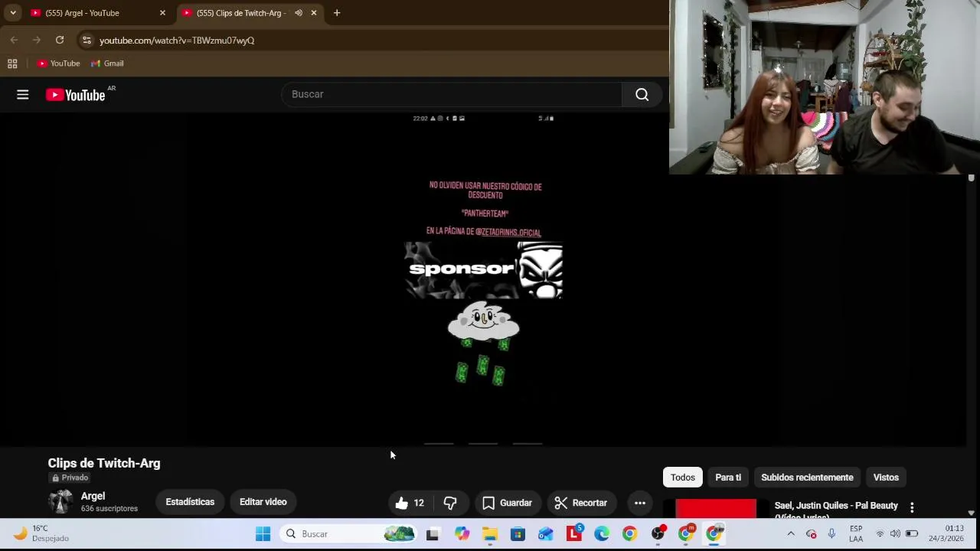Select the Subidos recientemente chip
Image resolution: width=980 pixels, height=551 pixels.
click(807, 478)
